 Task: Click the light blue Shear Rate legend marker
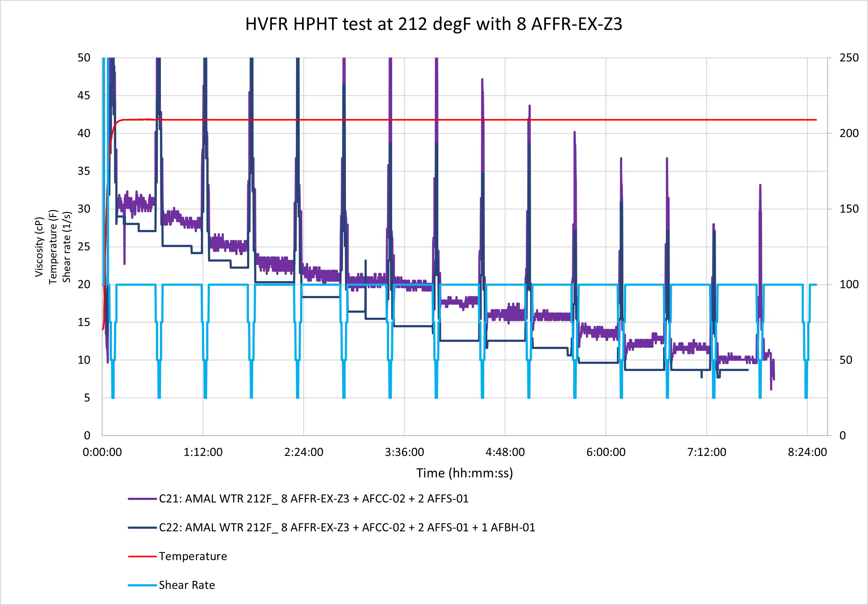point(142,585)
